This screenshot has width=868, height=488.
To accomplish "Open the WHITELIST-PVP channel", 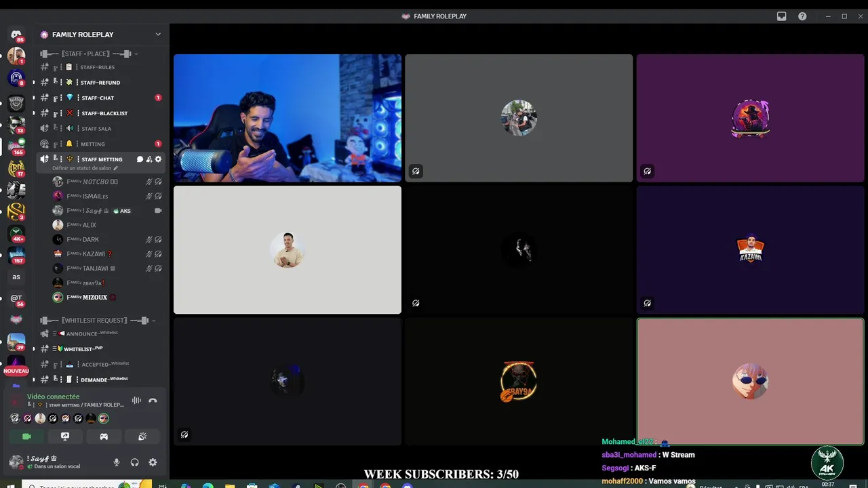I will [x=100, y=349].
